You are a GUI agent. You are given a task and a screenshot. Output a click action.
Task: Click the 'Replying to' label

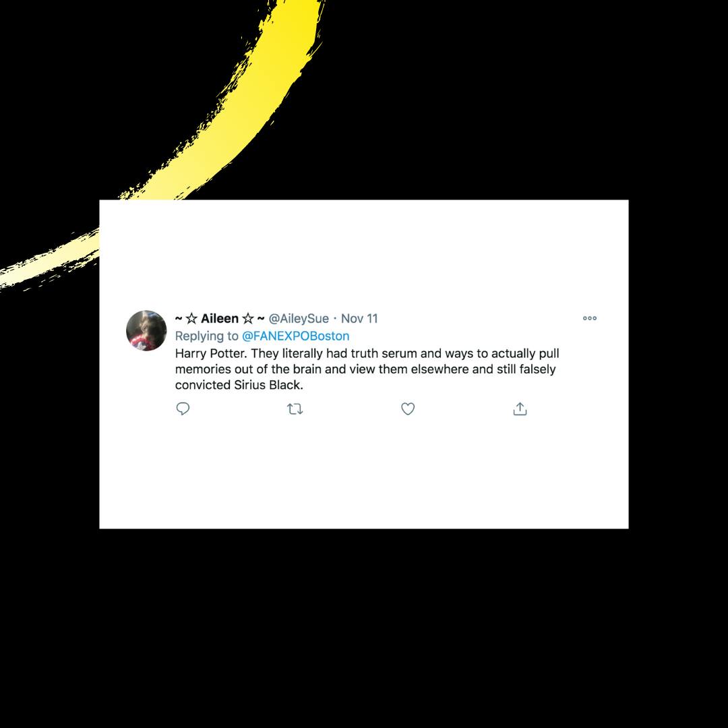[x=207, y=336]
